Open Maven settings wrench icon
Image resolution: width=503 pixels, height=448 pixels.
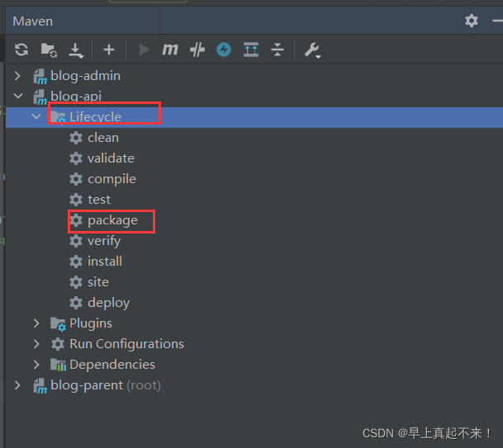pos(312,50)
